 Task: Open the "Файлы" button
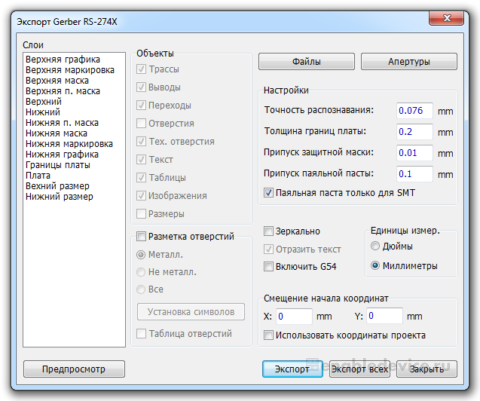point(306,61)
